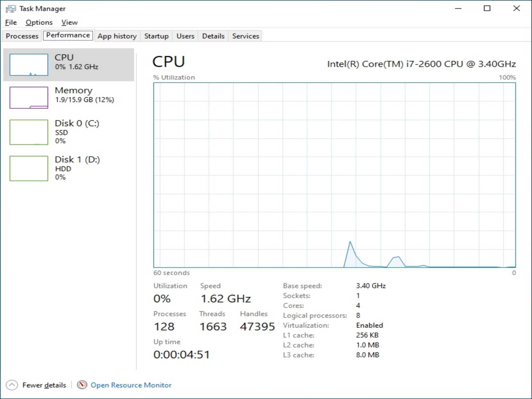Open the File menu
Image resolution: width=532 pixels, height=399 pixels.
point(11,22)
